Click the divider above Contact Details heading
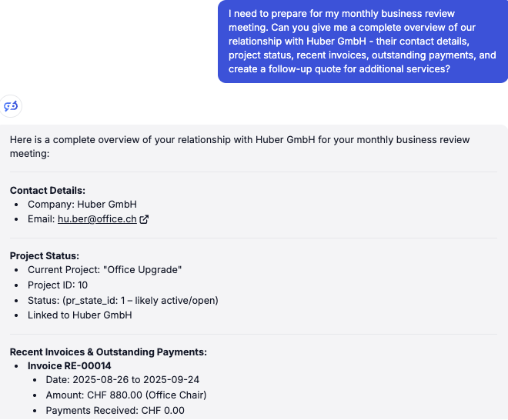The image size is (508, 420). click(x=254, y=172)
